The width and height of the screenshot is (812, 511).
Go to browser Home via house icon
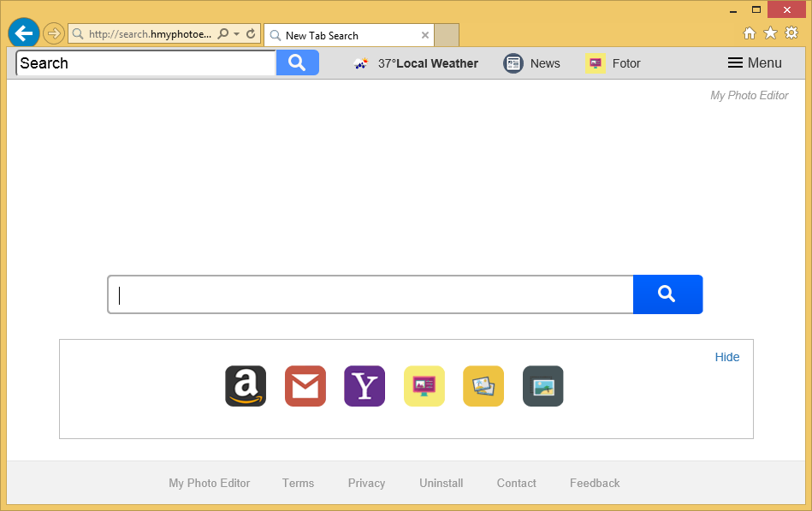(x=750, y=33)
